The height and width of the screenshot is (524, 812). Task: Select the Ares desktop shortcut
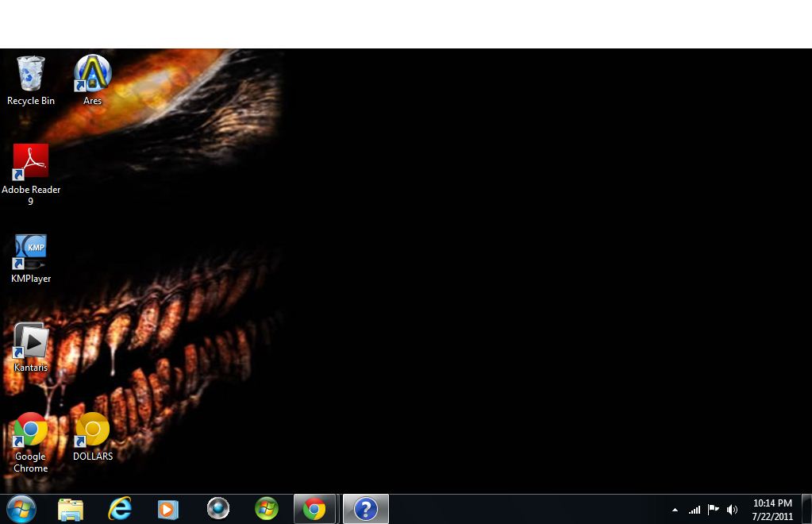pyautogui.click(x=92, y=80)
